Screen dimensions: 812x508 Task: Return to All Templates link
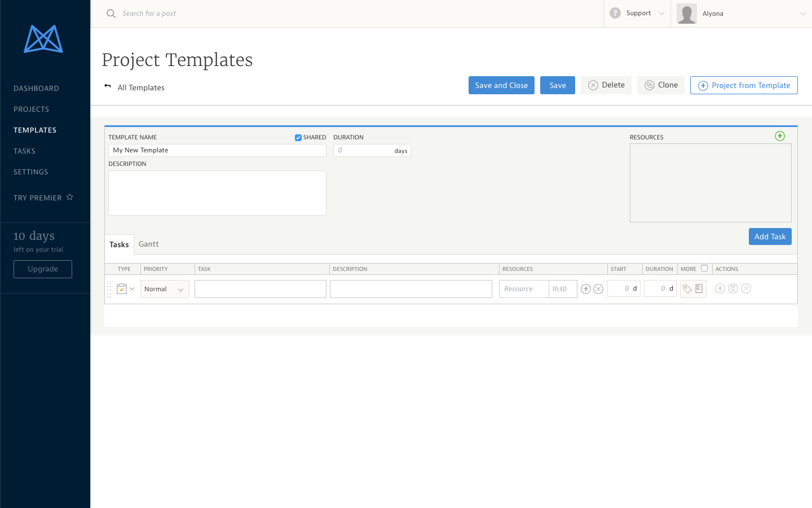[x=141, y=87]
